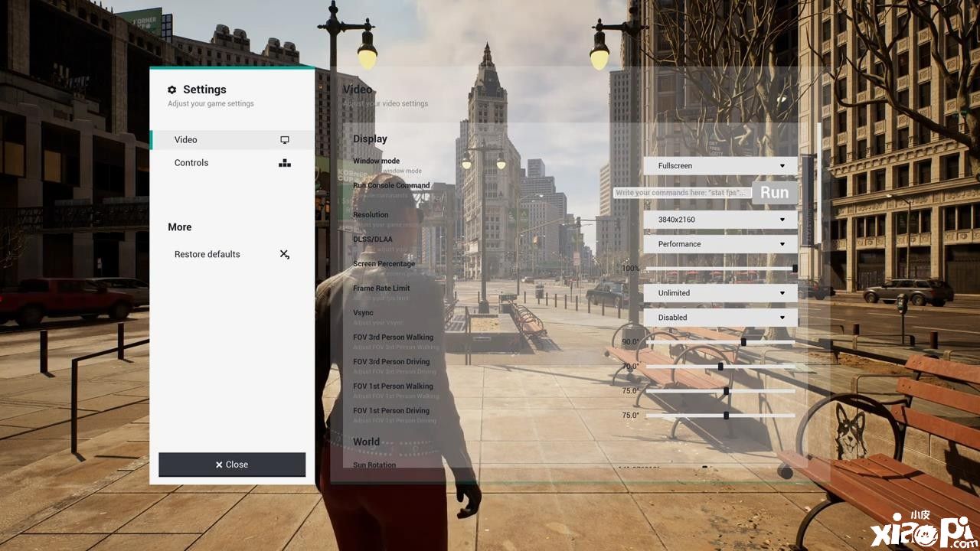Focus the console command input field
Screen dimensions: 980x551
coord(682,193)
